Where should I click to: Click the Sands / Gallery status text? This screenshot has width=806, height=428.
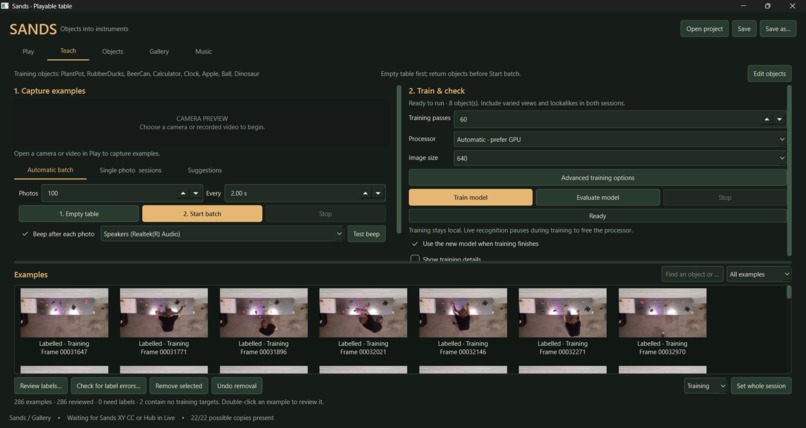click(30, 418)
